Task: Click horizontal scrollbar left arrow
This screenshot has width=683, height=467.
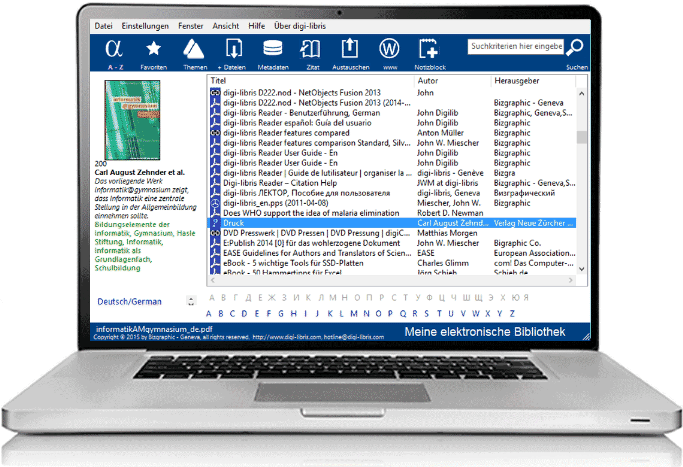Action: [x=213, y=281]
